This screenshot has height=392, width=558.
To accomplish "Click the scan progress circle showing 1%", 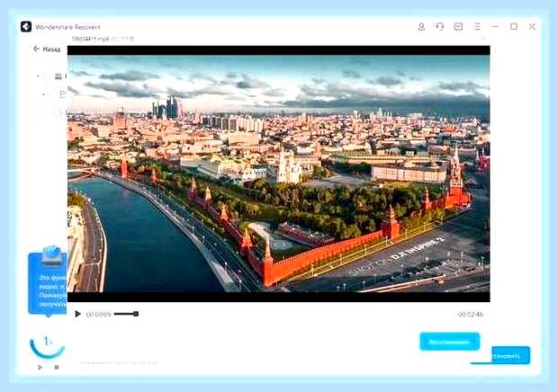I will 47,344.
